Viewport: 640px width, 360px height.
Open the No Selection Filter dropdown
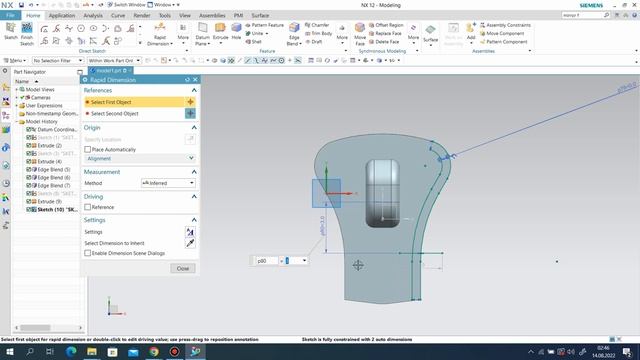(x=58, y=60)
